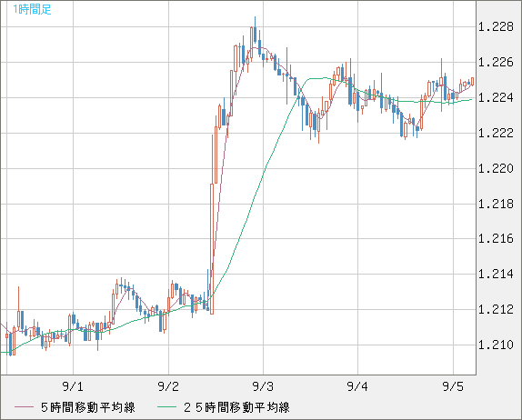This screenshot has height=420, width=522.
Task: Click the 5時間移動平均線 legend label
Action: 88,407
